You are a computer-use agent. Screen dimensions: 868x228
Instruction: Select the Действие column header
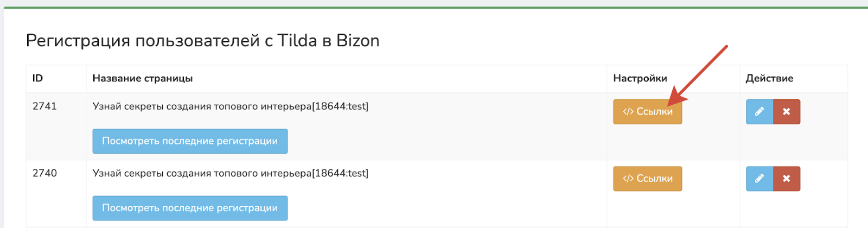[769, 78]
